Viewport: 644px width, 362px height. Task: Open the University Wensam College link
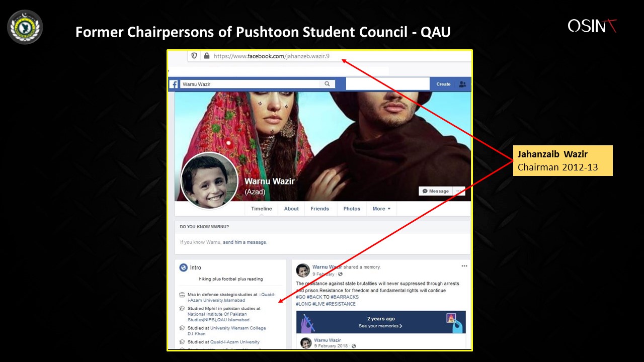click(x=238, y=328)
